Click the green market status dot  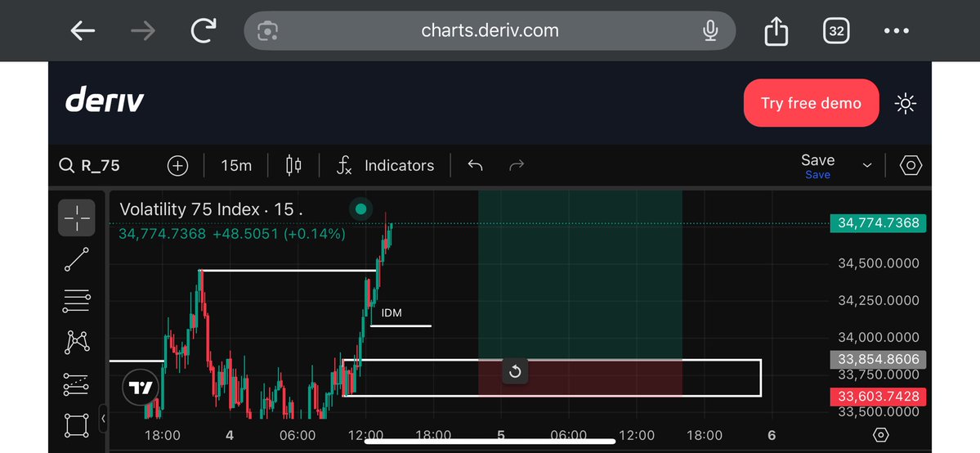[x=360, y=209]
